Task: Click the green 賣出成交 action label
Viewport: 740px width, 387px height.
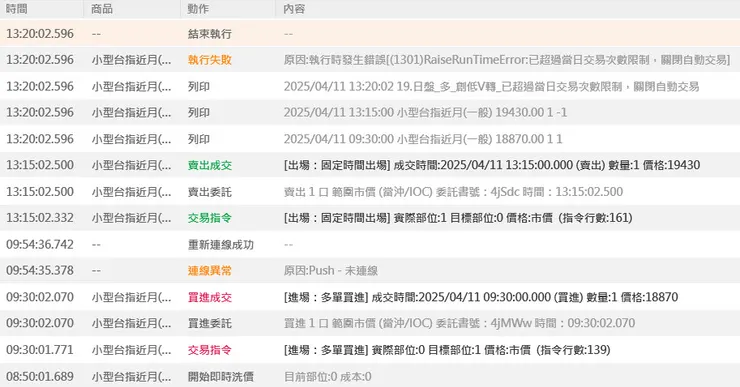Action: 210,165
